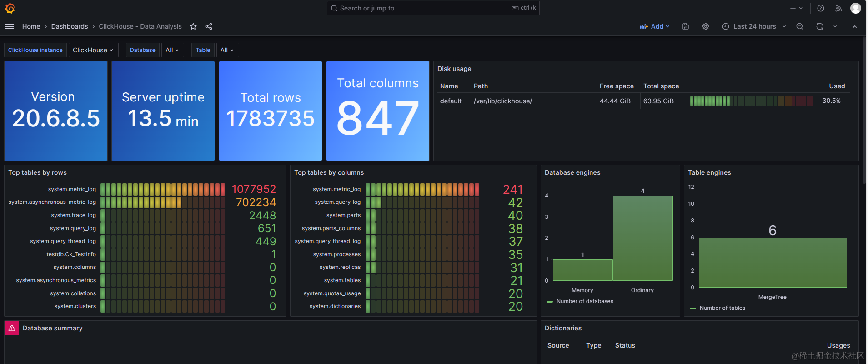Click testdb.Ck_TestInfo row label
This screenshot has height=364, width=868.
pos(71,254)
